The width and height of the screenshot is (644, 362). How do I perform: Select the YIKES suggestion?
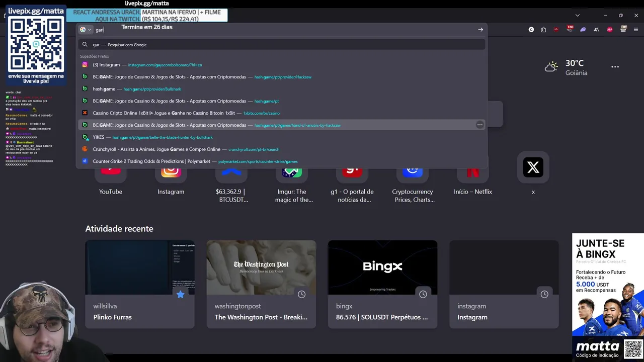282,137
